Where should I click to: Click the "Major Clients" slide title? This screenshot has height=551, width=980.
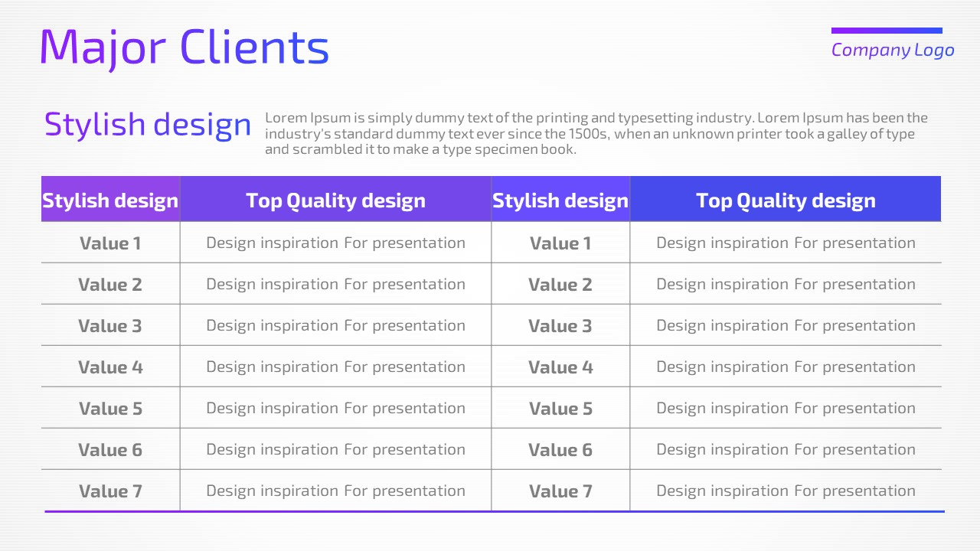click(184, 47)
